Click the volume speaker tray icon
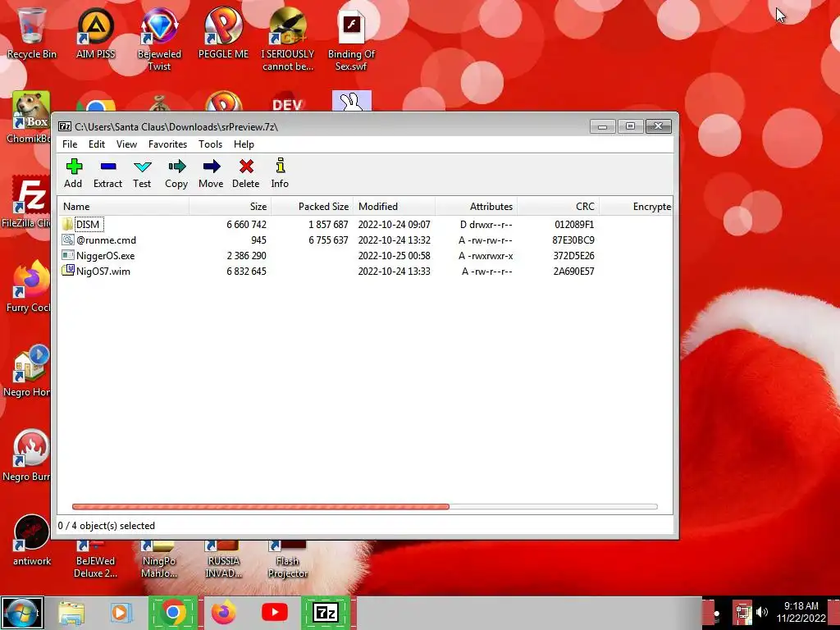Screen dimensions: 840x630 pos(762,612)
